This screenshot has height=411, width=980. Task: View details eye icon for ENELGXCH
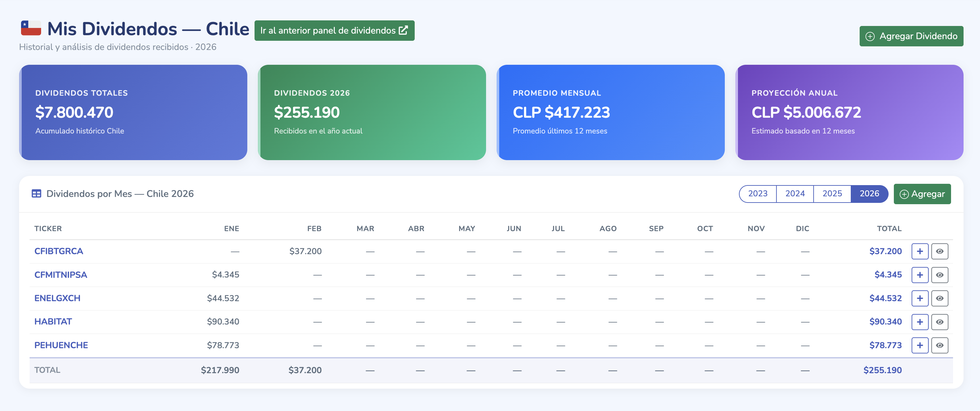(939, 299)
